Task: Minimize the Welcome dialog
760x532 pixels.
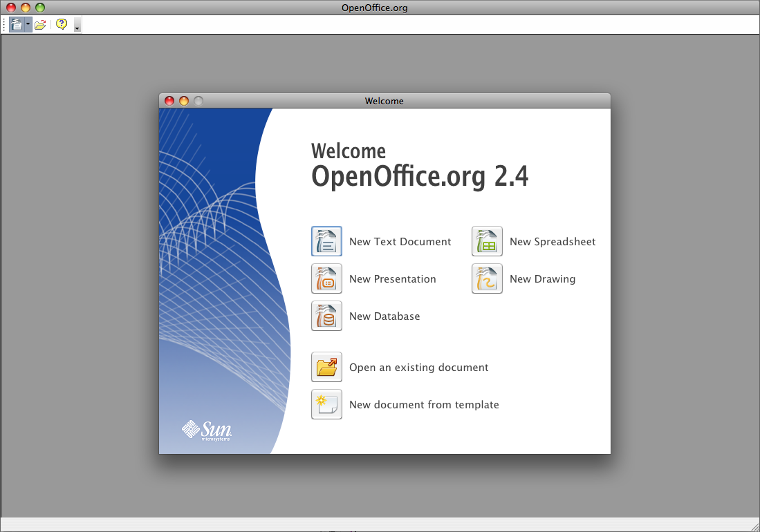Action: coord(184,101)
